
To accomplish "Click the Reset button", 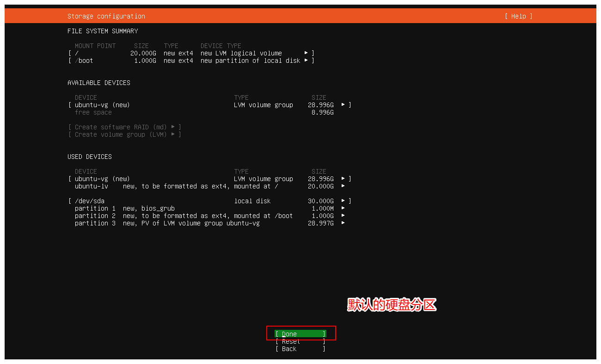I will 300,341.
